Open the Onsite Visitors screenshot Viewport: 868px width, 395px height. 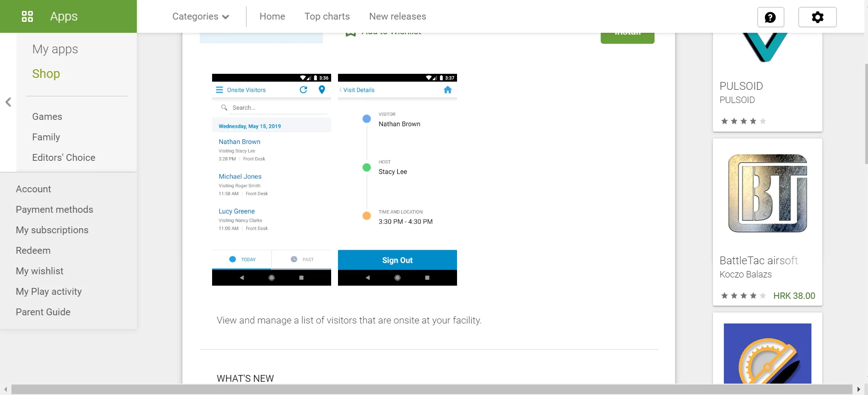pyautogui.click(x=271, y=180)
